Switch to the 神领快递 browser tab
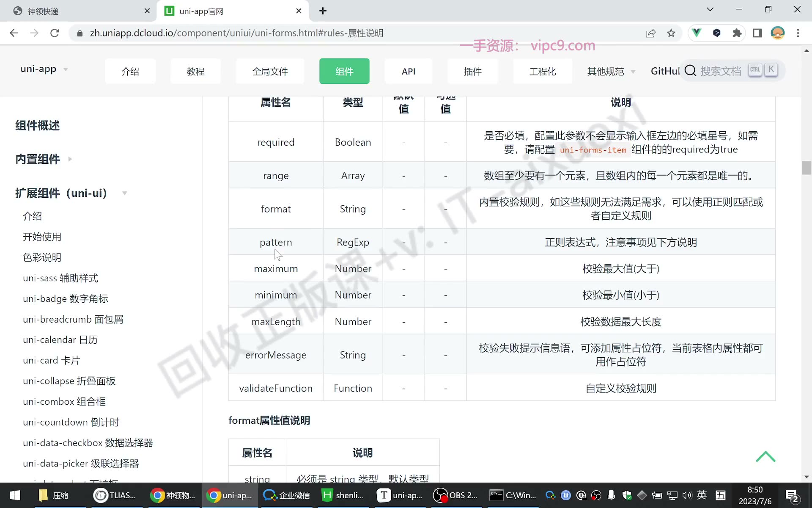 coord(80,11)
